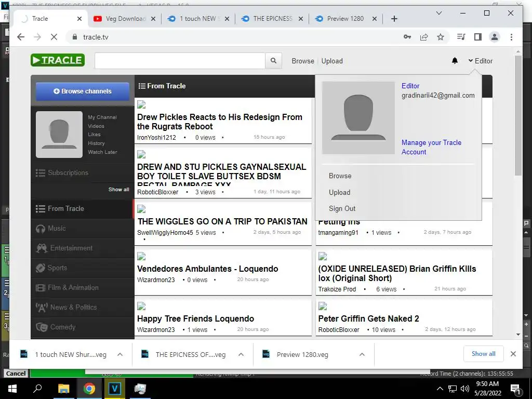Viewport: 532px width, 399px height.
Task: Click the page vertical scrollbar thumb
Action: [x=518, y=115]
